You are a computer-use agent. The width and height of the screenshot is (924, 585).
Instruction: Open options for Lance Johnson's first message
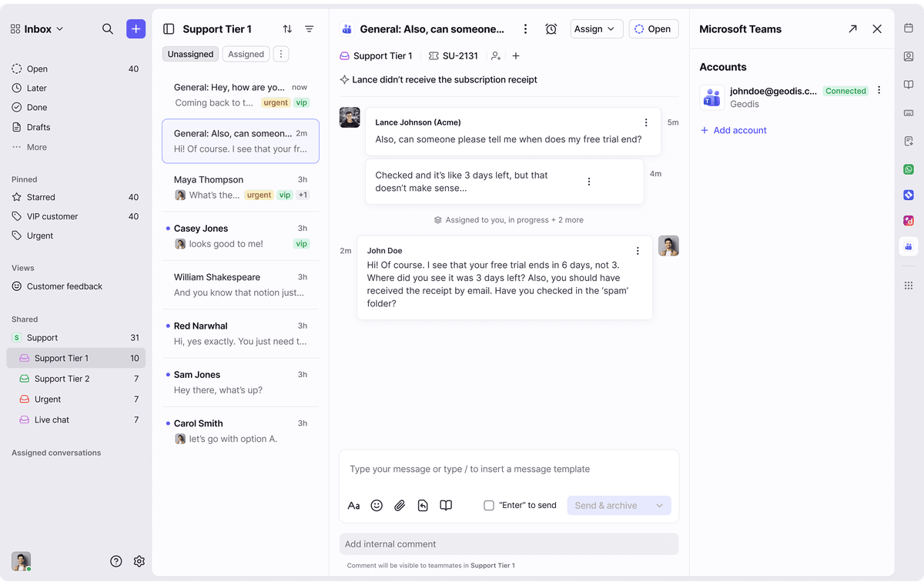pyautogui.click(x=646, y=122)
